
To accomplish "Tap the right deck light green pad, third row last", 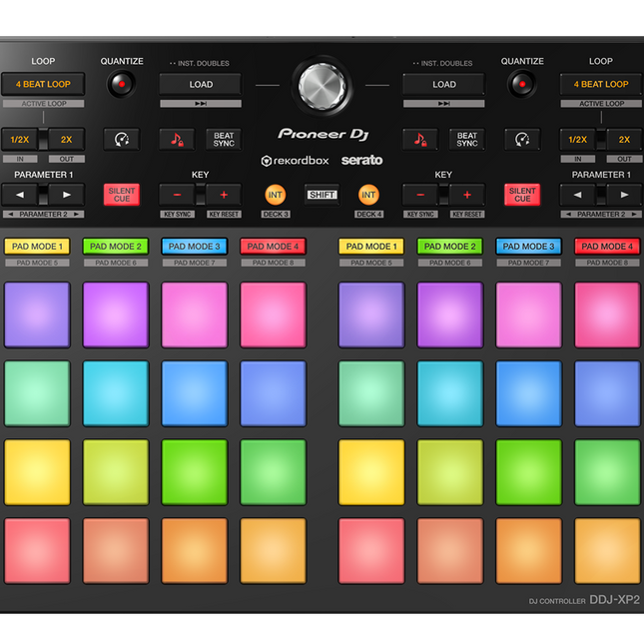I will (x=607, y=472).
